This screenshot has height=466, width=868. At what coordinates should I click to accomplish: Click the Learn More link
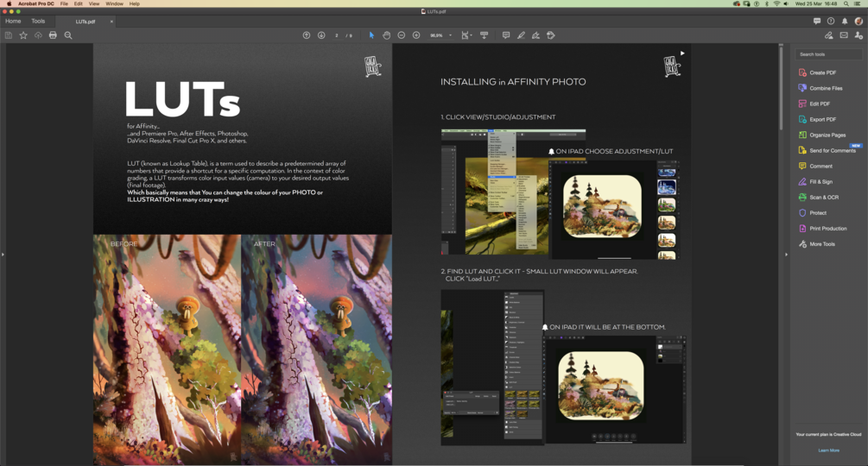click(x=828, y=450)
